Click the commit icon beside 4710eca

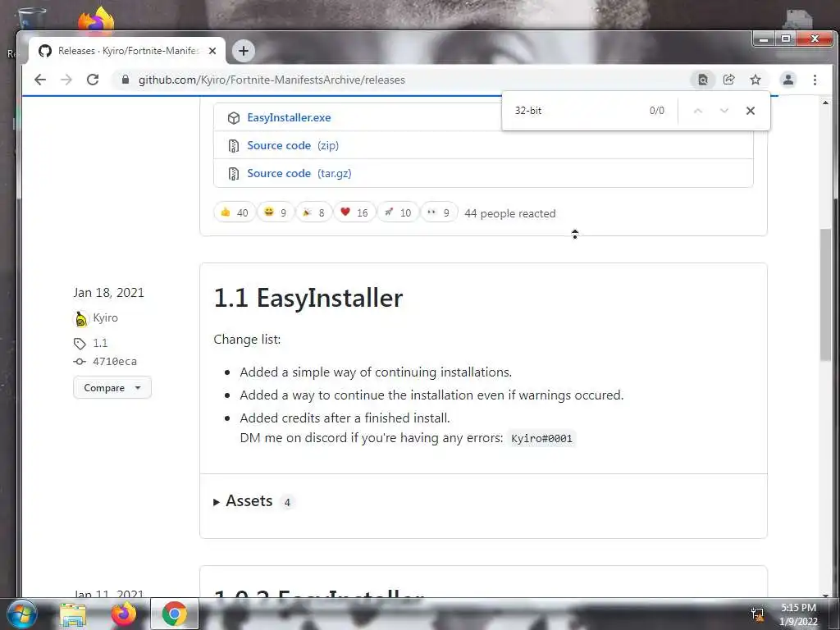[x=80, y=362]
